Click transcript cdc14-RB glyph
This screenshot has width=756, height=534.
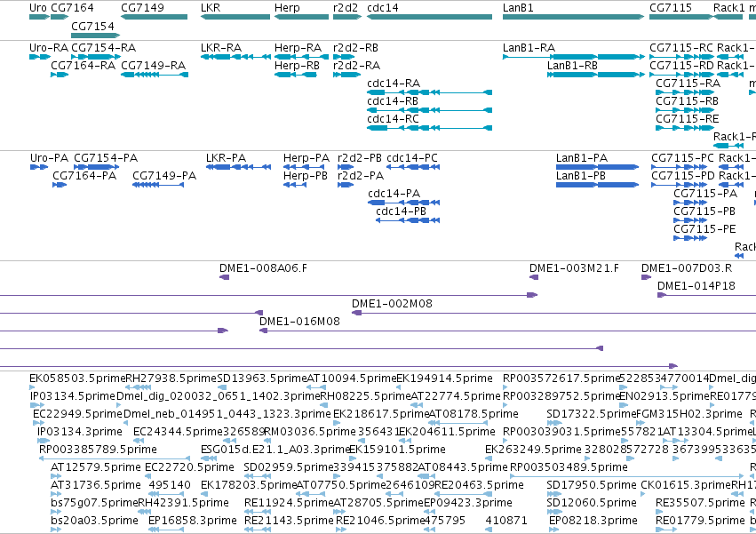[x=430, y=110]
